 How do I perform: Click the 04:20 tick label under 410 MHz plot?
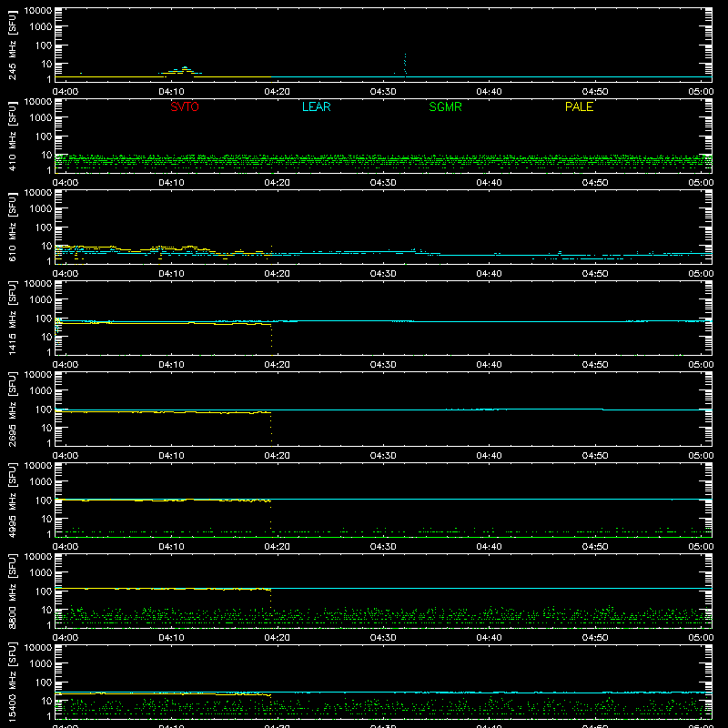pos(278,183)
